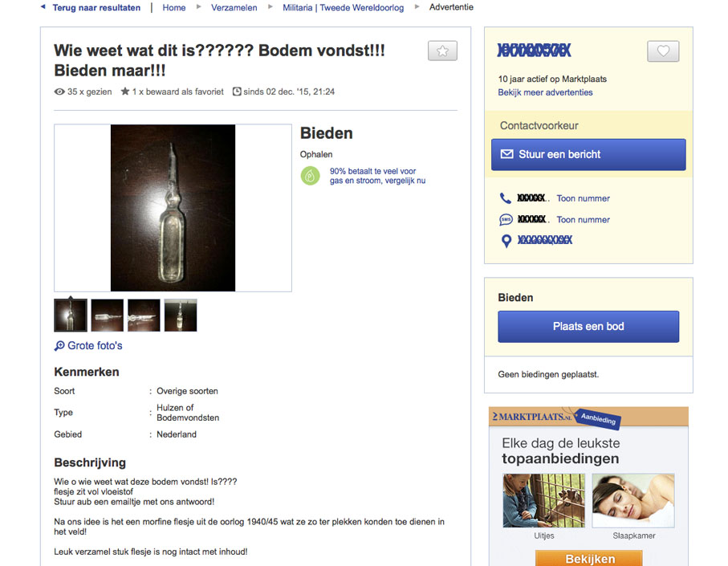This screenshot has height=566, width=728.
Task: Click the location pin icon
Action: pyautogui.click(x=506, y=241)
